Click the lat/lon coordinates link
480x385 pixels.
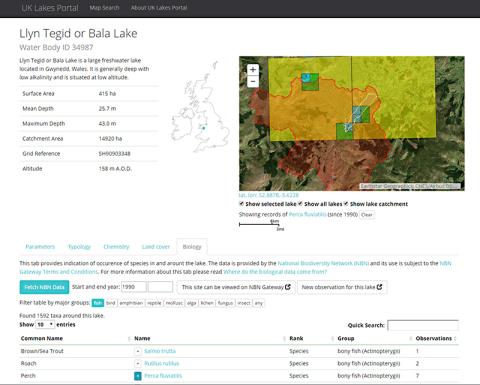(269, 195)
